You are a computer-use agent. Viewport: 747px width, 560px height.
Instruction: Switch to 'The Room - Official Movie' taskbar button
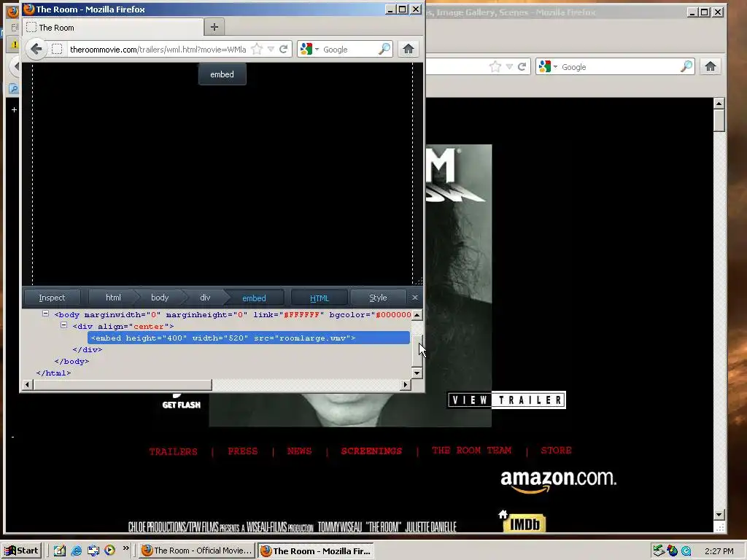(197, 551)
